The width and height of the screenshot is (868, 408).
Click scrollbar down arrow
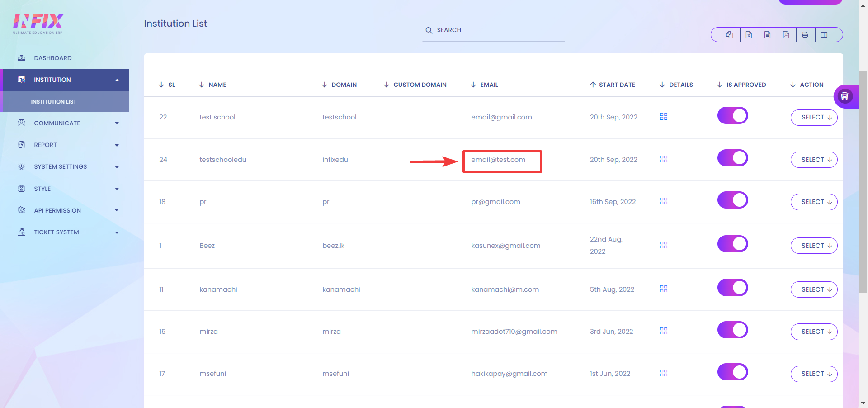click(863, 403)
